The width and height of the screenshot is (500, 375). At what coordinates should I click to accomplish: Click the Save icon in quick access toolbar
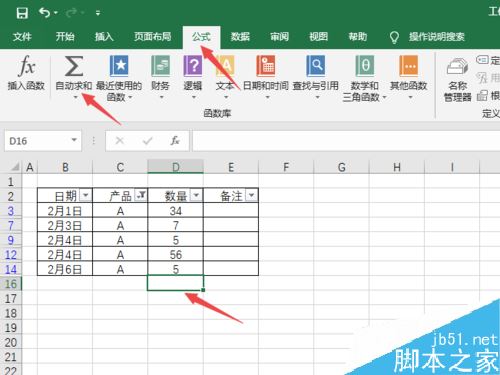point(22,13)
